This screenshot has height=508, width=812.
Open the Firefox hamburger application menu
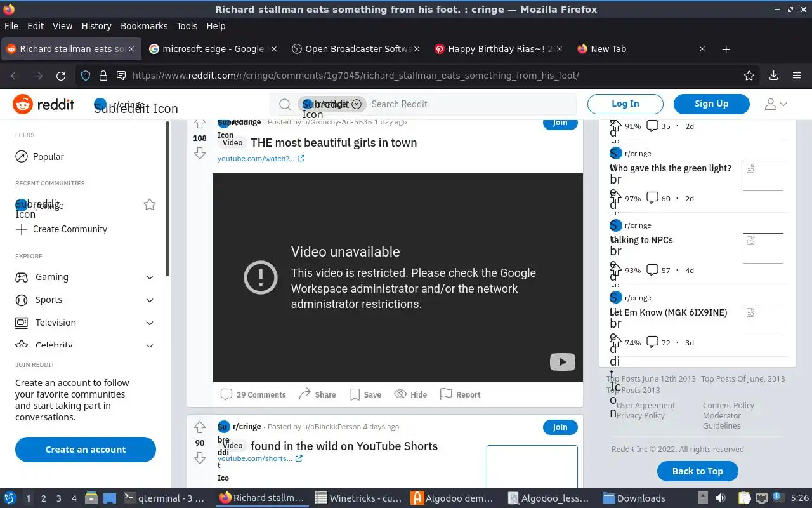[x=797, y=76]
